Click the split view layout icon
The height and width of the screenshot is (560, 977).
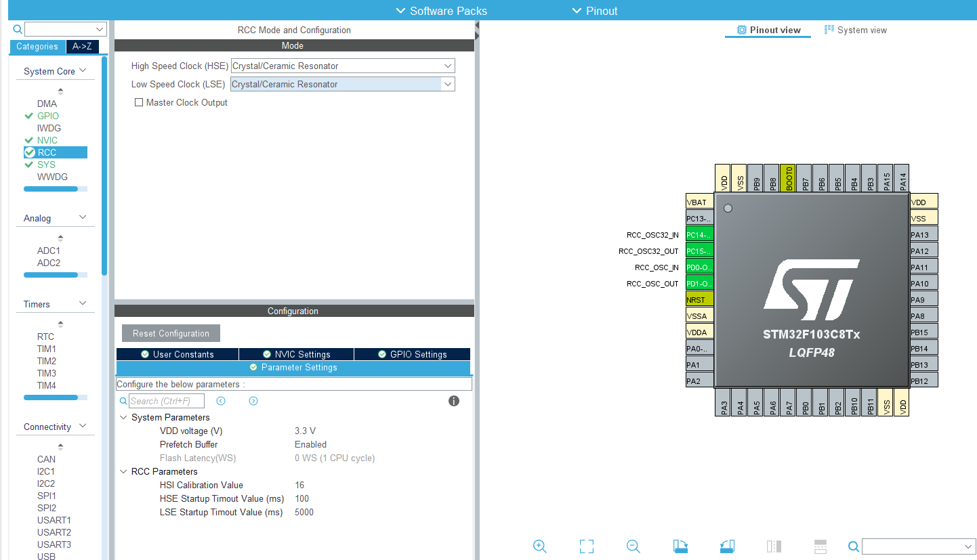[x=820, y=546]
